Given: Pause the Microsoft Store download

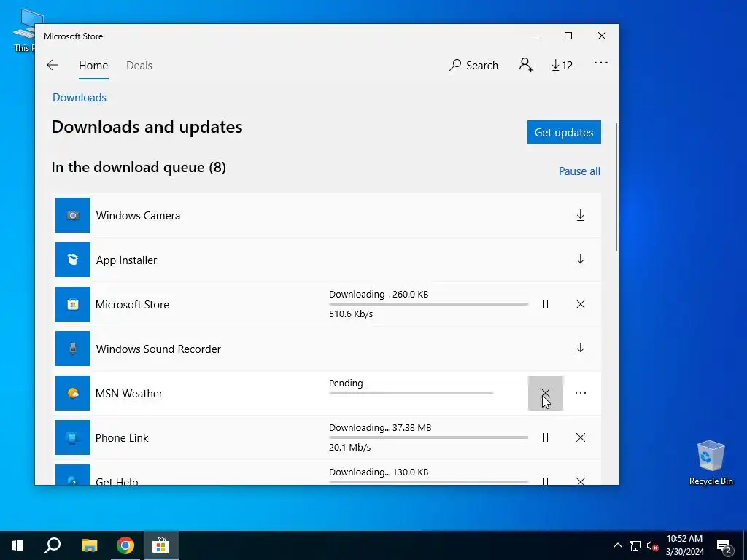Looking at the screenshot, I should [546, 304].
